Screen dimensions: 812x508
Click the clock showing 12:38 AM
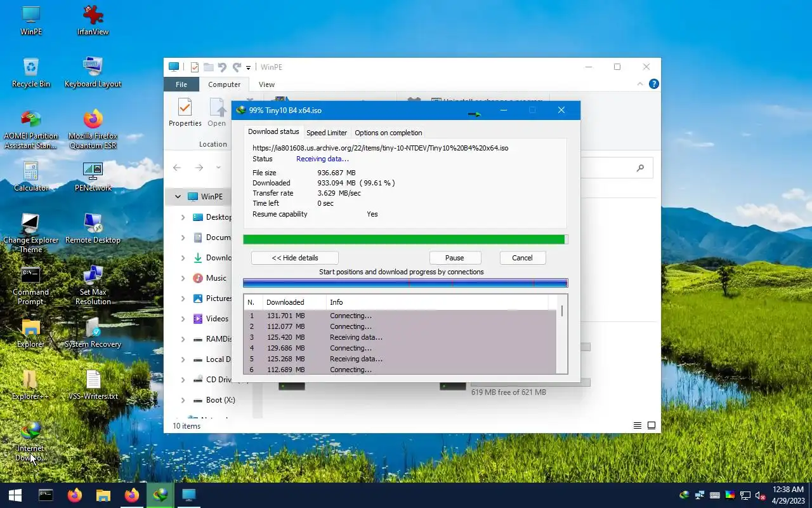pos(788,490)
